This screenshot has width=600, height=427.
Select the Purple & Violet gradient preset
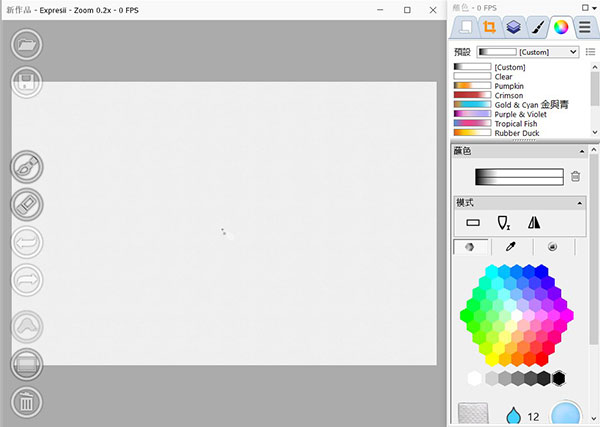click(500, 114)
